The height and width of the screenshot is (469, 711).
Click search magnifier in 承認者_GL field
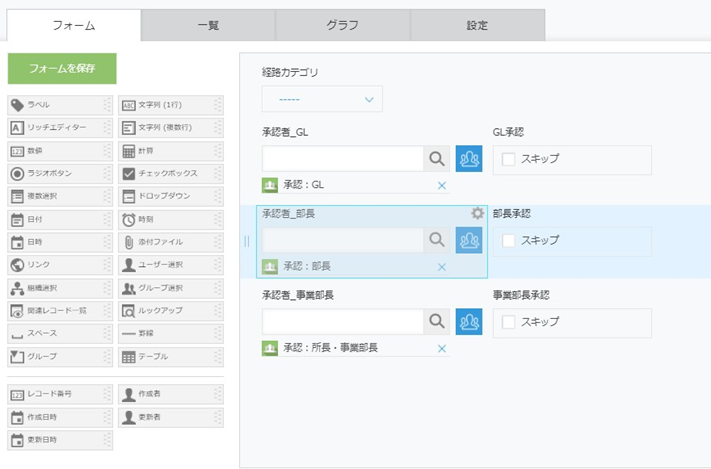437,159
